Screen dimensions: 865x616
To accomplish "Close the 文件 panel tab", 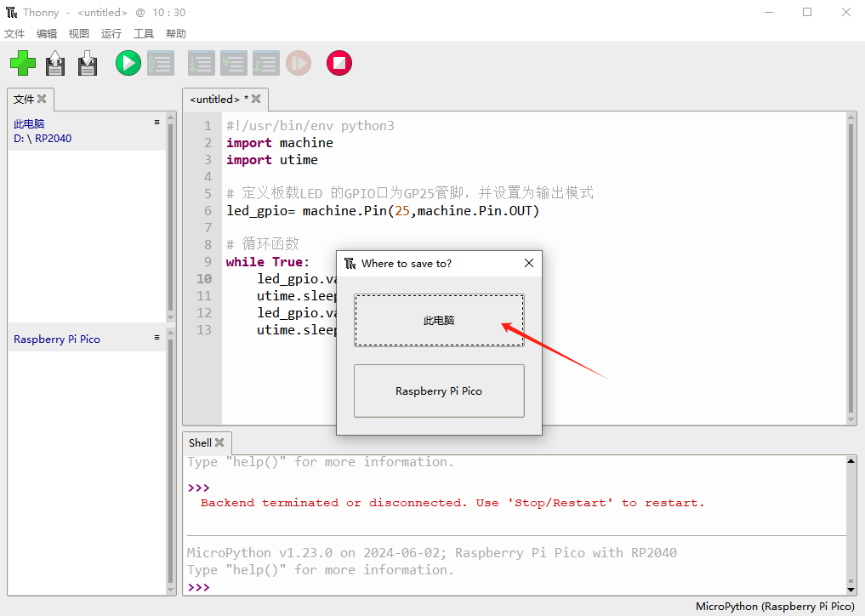I will (x=42, y=99).
